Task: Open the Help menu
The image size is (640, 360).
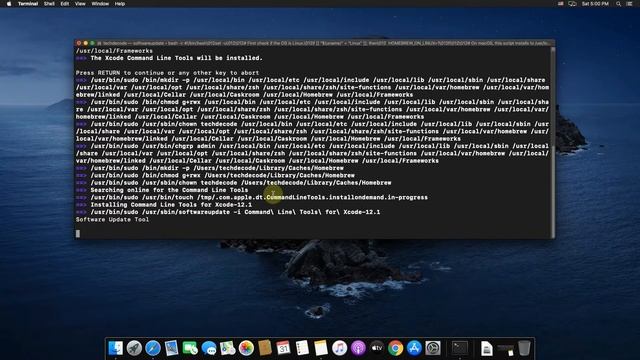Action: 120,4
